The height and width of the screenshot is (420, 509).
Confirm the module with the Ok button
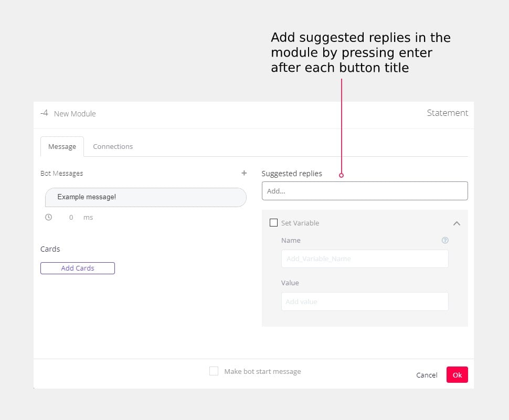[457, 374]
